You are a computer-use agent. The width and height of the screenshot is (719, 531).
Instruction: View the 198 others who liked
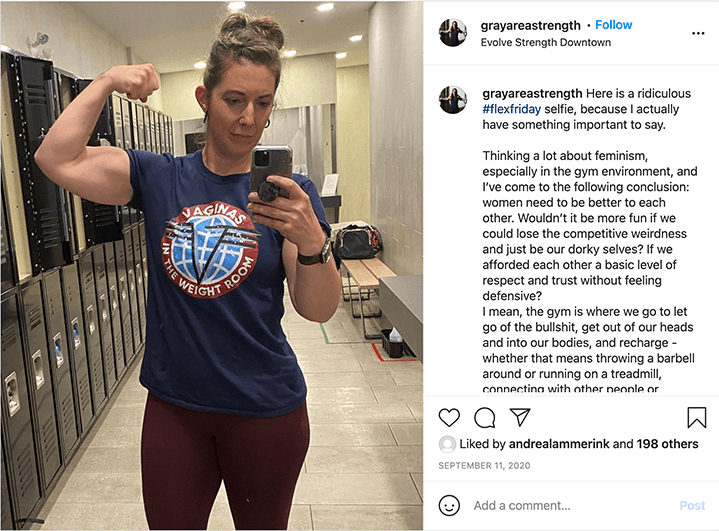[667, 444]
